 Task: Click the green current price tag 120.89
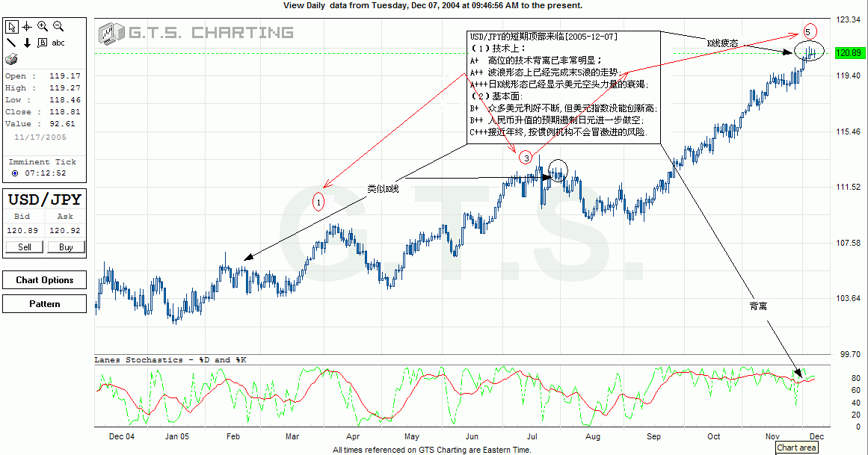tap(849, 53)
